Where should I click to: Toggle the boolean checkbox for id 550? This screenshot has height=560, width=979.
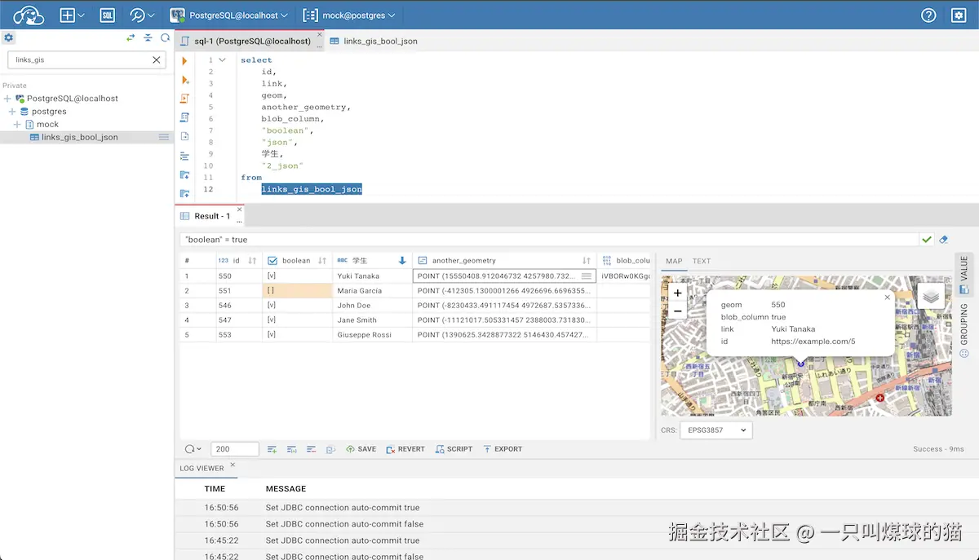click(x=272, y=276)
